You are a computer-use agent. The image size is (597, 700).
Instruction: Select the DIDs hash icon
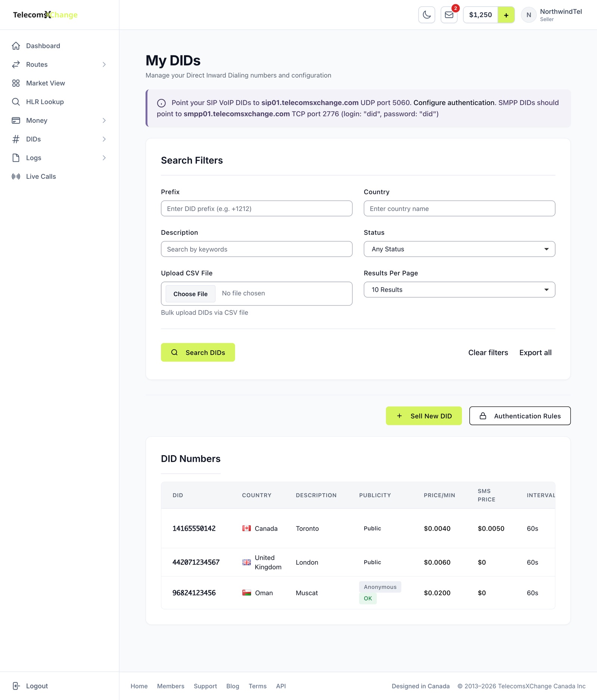pos(16,139)
